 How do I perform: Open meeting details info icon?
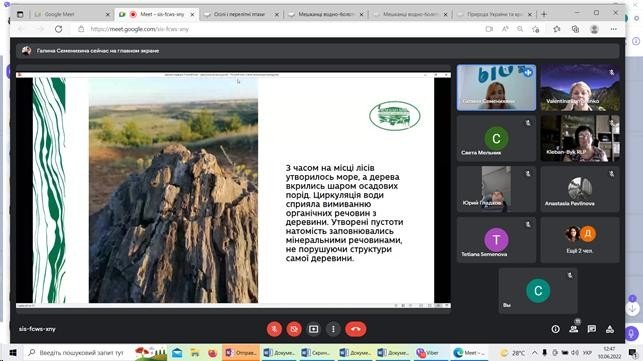coord(555,329)
